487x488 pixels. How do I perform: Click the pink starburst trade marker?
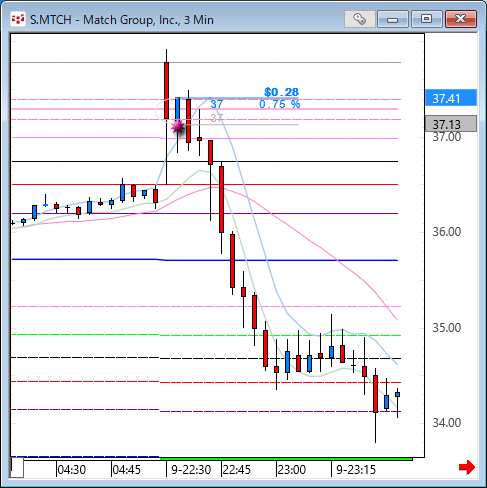178,127
